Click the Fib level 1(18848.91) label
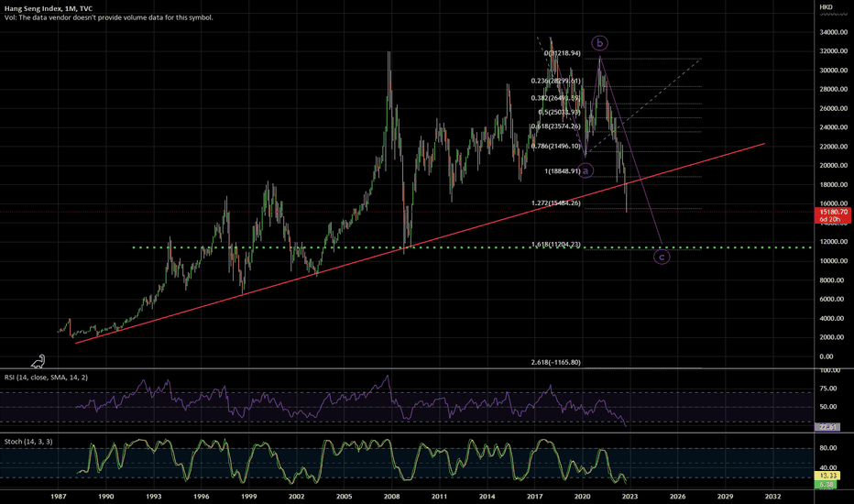Image resolution: width=854 pixels, height=504 pixels. pyautogui.click(x=562, y=171)
